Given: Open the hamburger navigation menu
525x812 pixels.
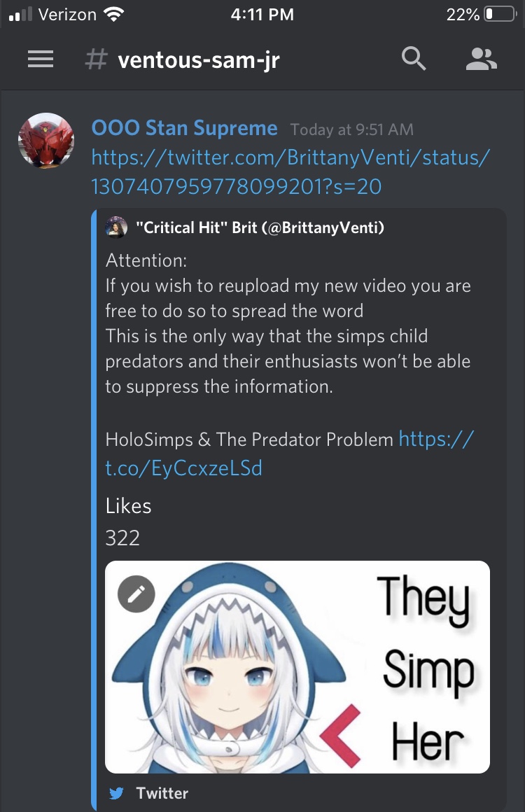Looking at the screenshot, I should 41,59.
